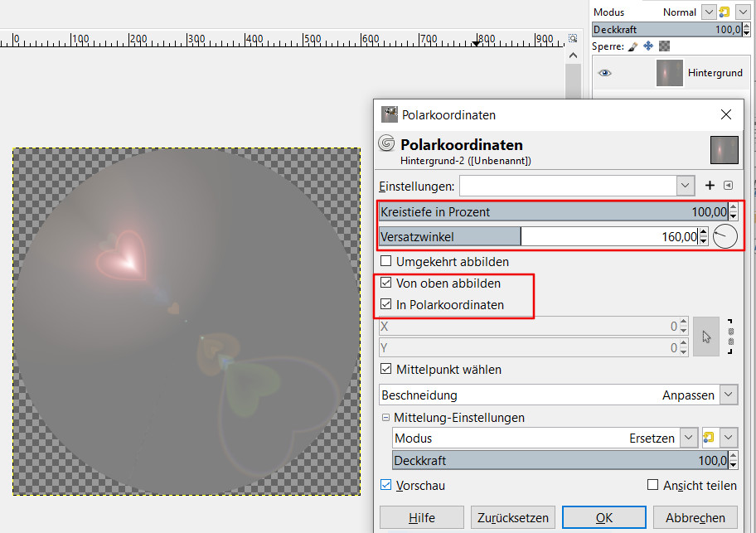Click the Versatzwinkel stepper arrows
This screenshot has width=756, height=533.
point(704,236)
